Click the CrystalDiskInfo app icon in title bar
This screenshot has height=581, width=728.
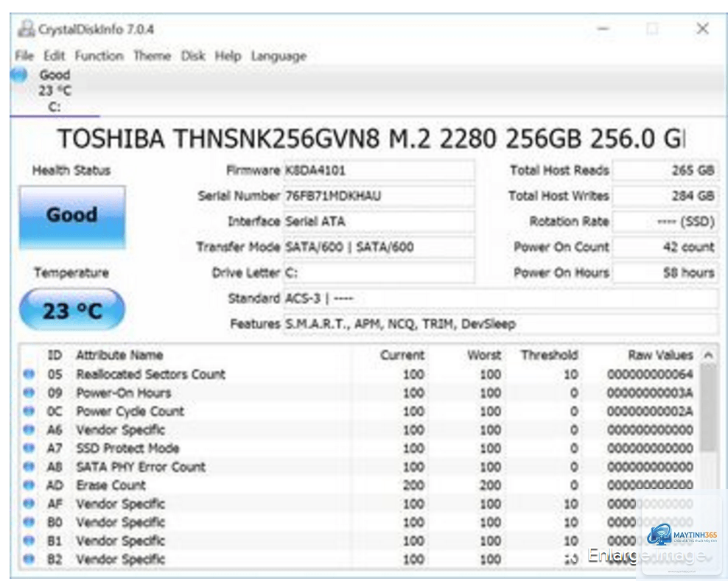pyautogui.click(x=26, y=29)
